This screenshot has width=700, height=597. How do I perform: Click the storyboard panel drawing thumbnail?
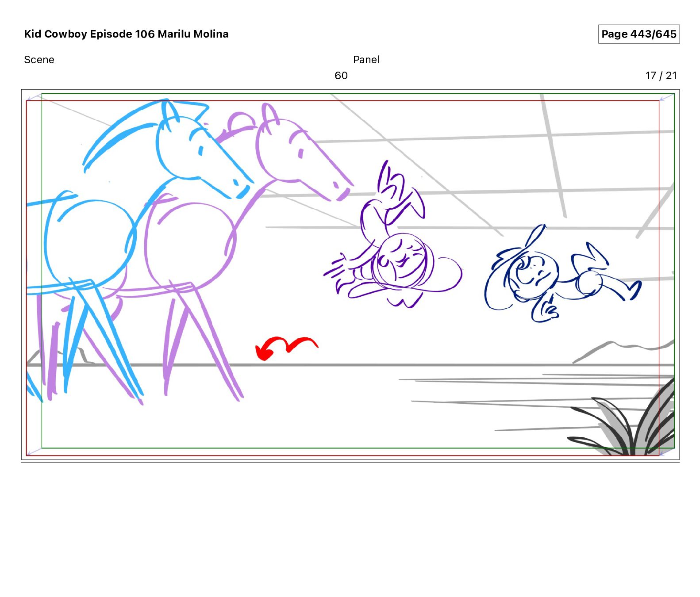point(350,275)
